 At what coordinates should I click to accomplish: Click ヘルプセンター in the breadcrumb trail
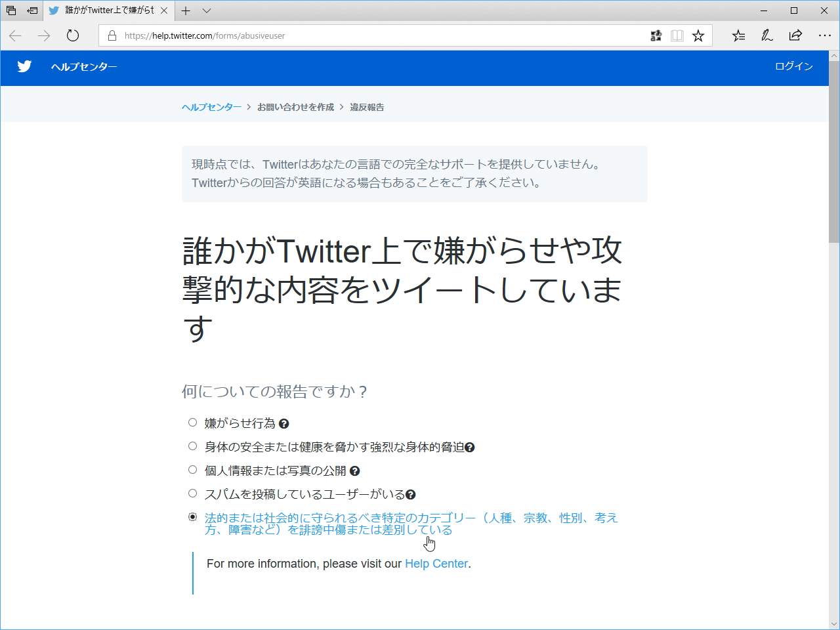tap(212, 106)
